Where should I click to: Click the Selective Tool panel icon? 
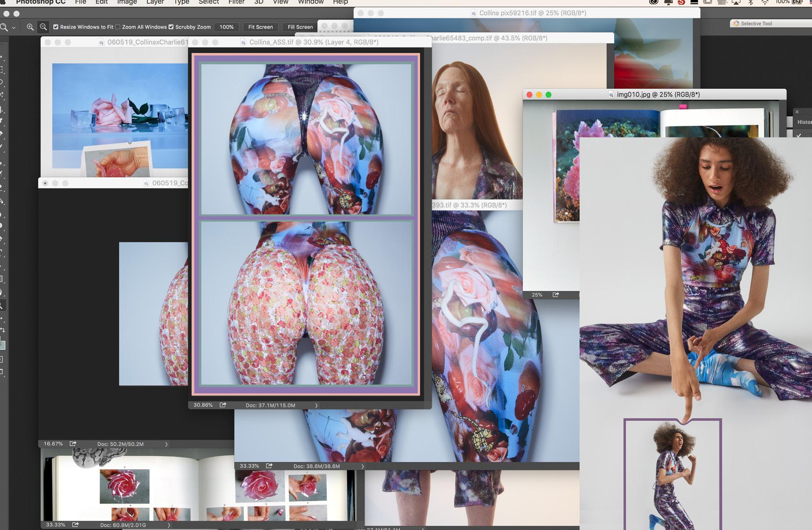pyautogui.click(x=736, y=23)
